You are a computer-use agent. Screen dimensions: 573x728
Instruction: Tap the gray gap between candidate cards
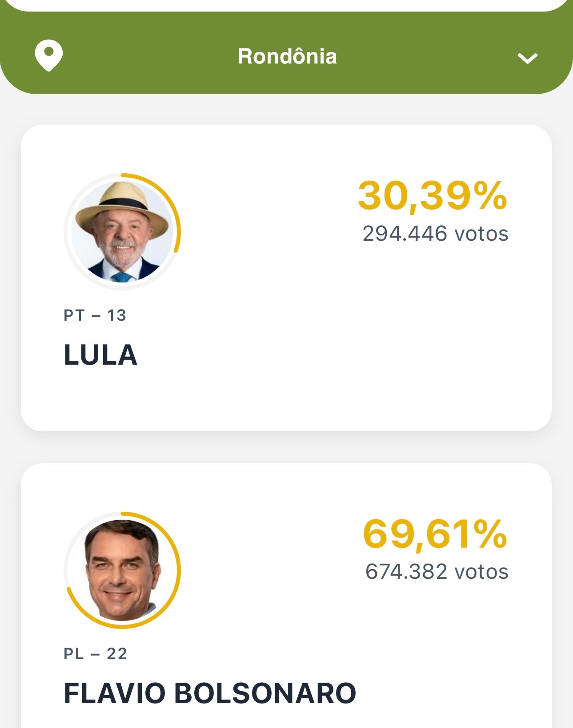point(286,447)
